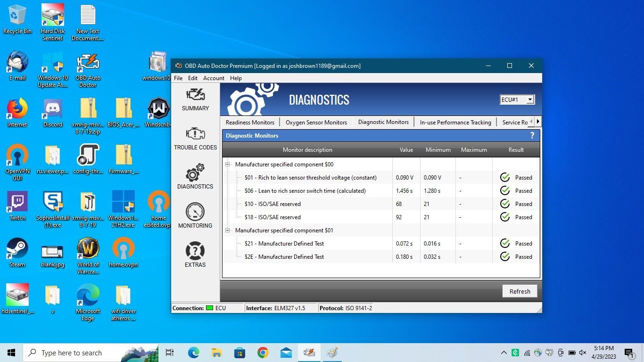Launch OBD Auto Doctor desktop shortcut
The height and width of the screenshot is (362, 644).
point(88,71)
